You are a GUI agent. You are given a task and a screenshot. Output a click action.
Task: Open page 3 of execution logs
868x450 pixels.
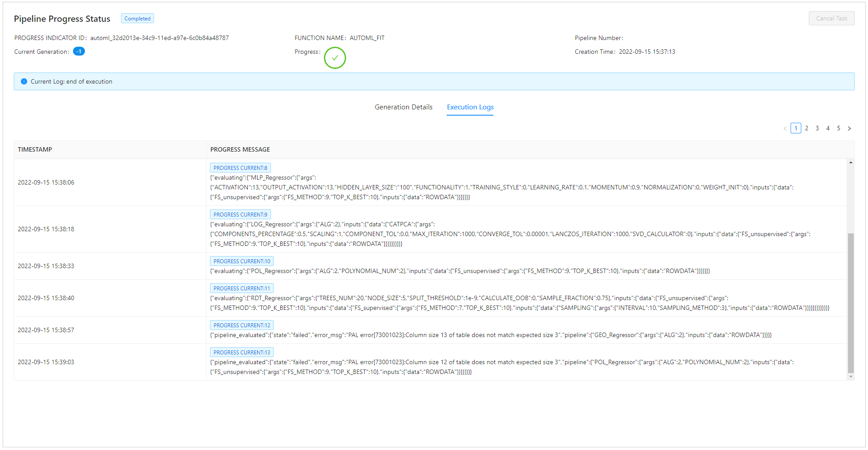click(817, 128)
